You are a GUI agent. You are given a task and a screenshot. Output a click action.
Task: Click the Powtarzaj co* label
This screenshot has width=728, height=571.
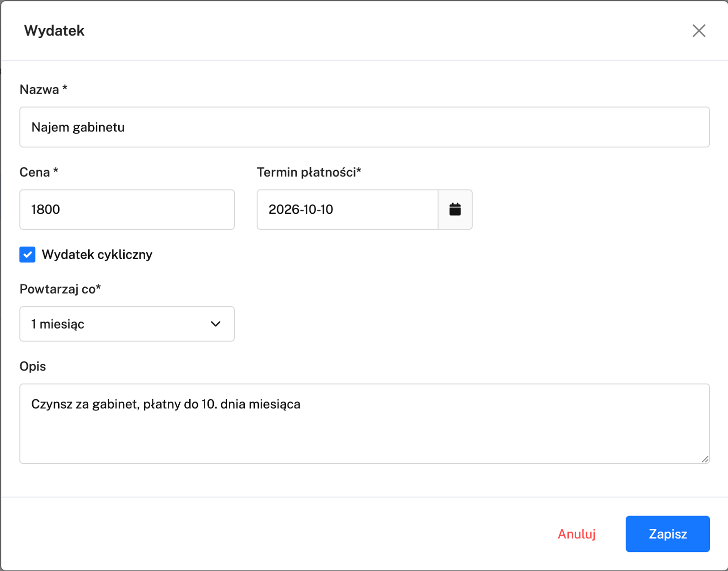pos(60,289)
